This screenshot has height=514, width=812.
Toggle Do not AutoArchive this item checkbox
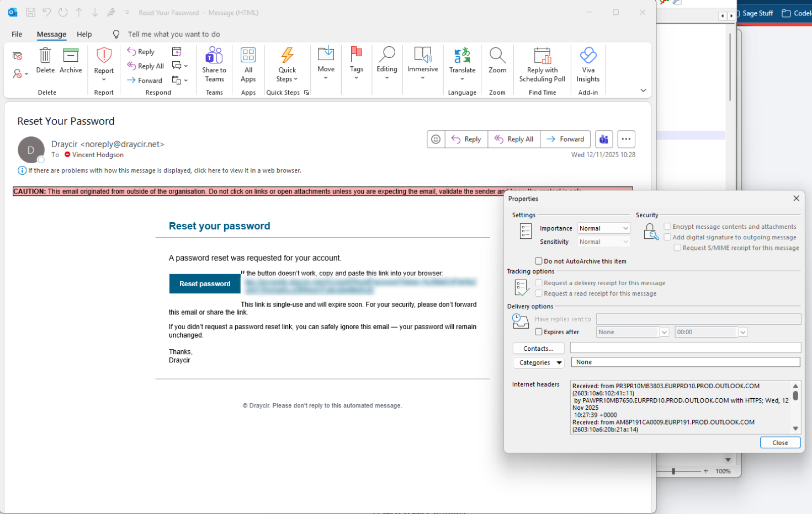pos(538,261)
